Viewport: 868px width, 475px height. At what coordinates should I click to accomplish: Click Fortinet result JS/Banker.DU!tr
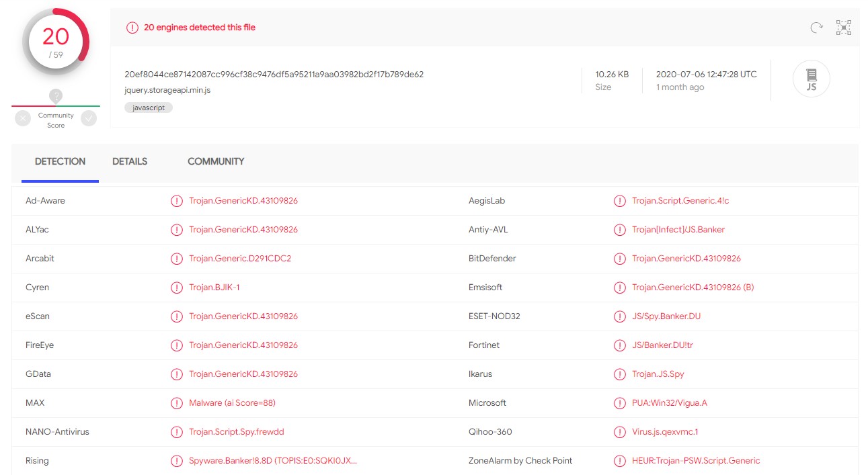(662, 345)
